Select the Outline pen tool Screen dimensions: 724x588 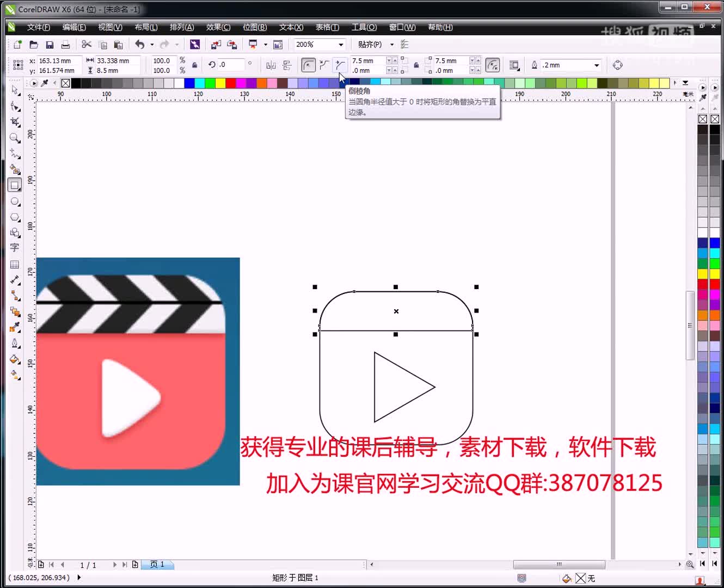15,343
